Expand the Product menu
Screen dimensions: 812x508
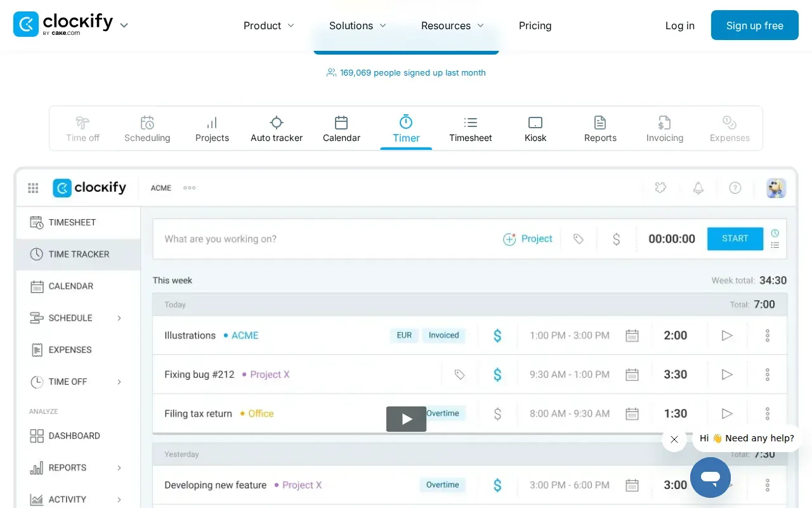269,25
